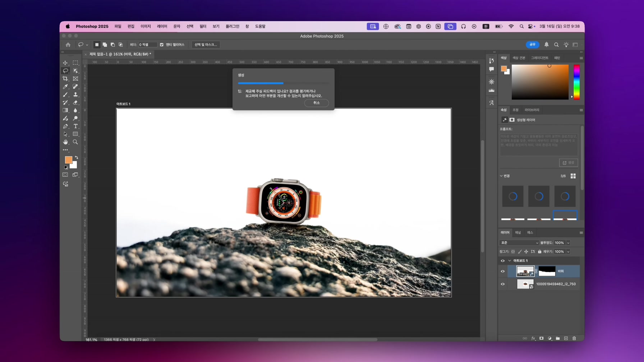Viewport: 644px width, 362px height.
Task: Select the Clone Stamp tool
Action: pyautogui.click(x=75, y=95)
